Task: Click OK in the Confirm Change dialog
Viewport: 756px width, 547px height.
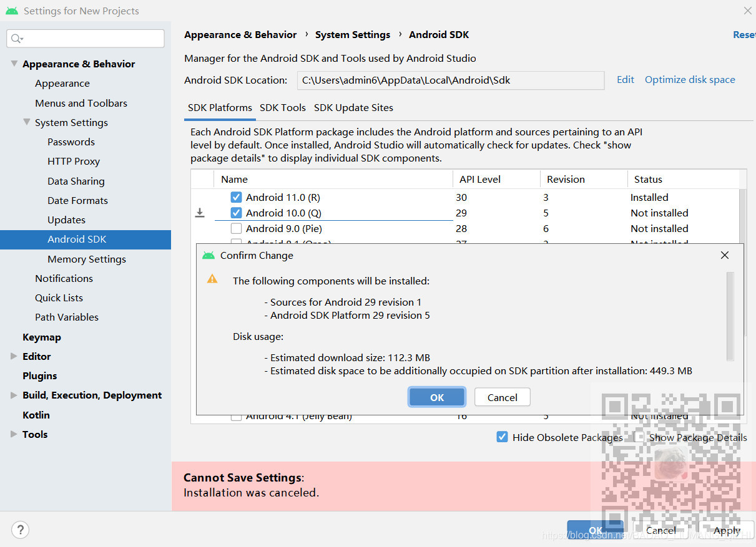Action: click(437, 397)
